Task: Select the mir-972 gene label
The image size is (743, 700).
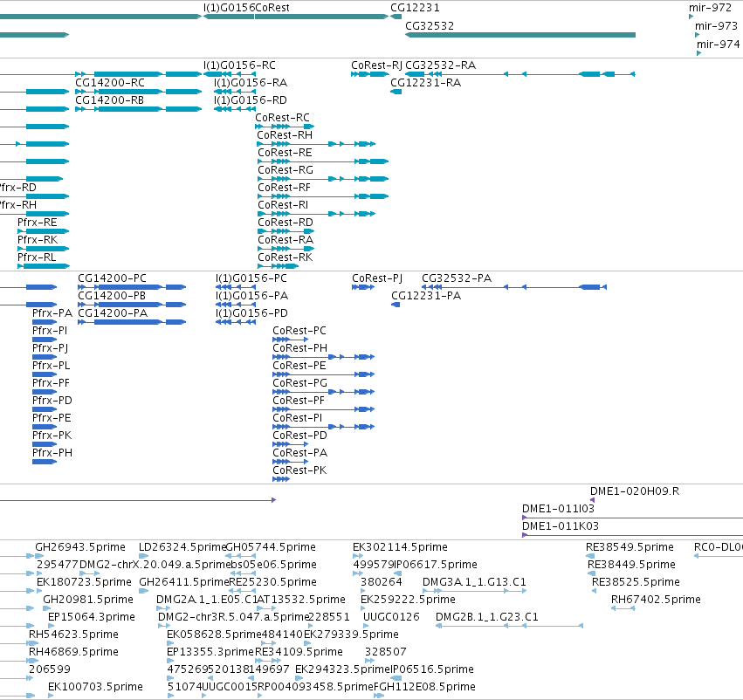Action: (711, 8)
